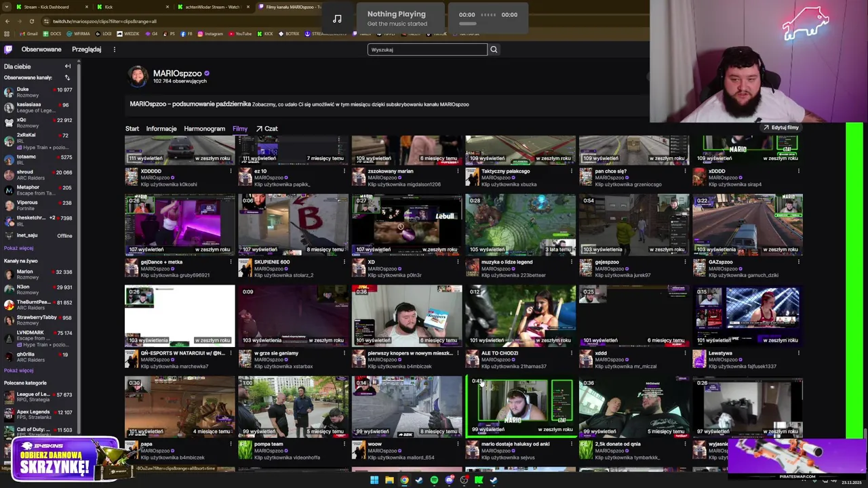868x488 pixels.
Task: Sort the followed channels list
Action: coord(67,78)
